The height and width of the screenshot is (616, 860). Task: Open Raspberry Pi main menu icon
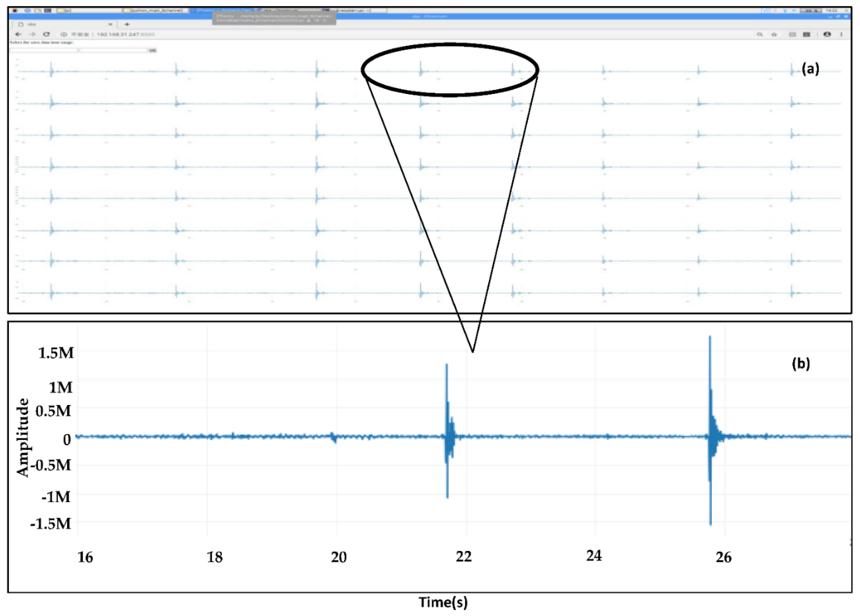(x=15, y=10)
